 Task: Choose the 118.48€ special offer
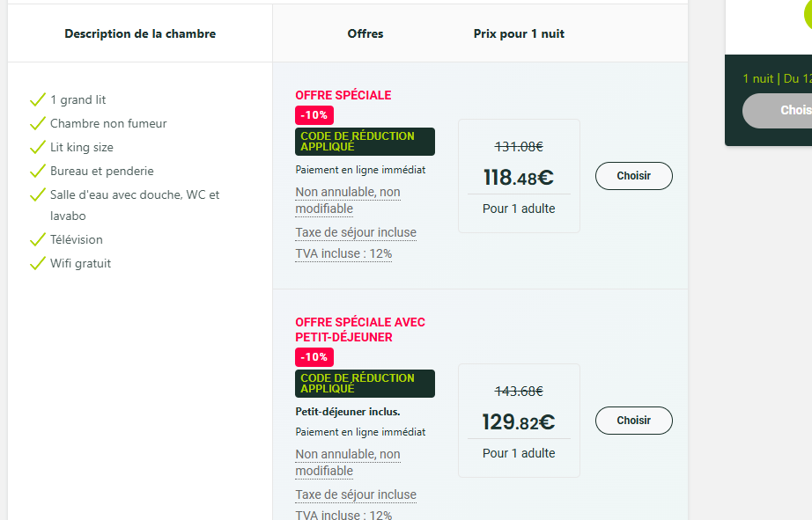[x=633, y=176]
